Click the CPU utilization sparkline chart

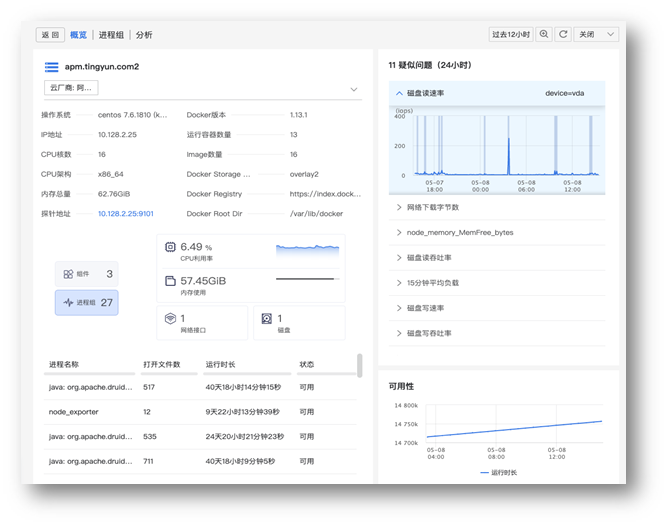coord(308,250)
